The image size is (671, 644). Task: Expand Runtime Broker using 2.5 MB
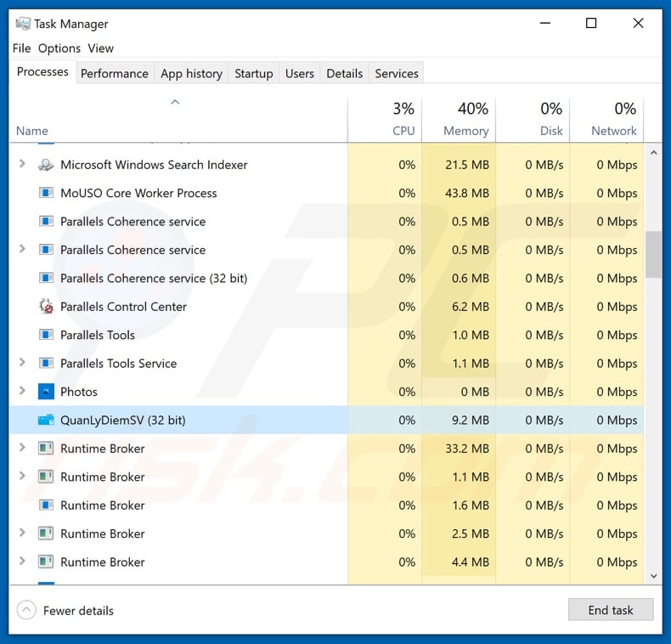[x=22, y=533]
